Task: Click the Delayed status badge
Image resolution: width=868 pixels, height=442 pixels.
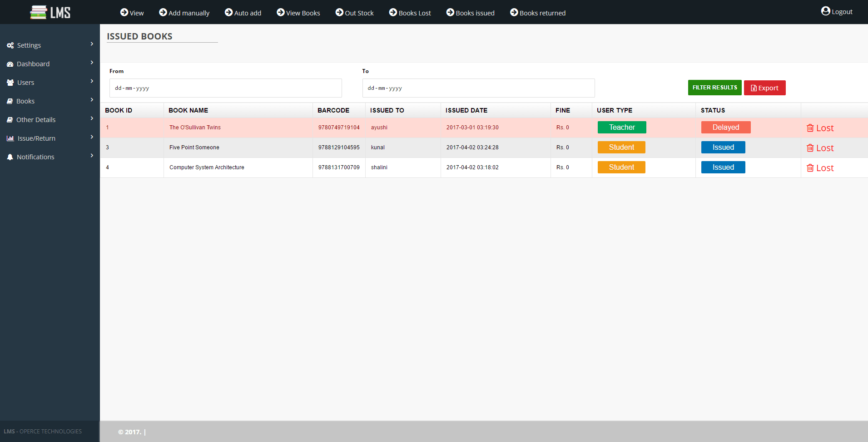Action: point(725,127)
